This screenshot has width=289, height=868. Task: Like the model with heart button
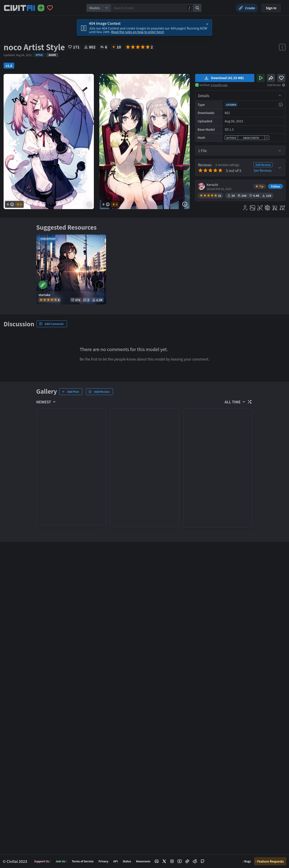(281, 78)
